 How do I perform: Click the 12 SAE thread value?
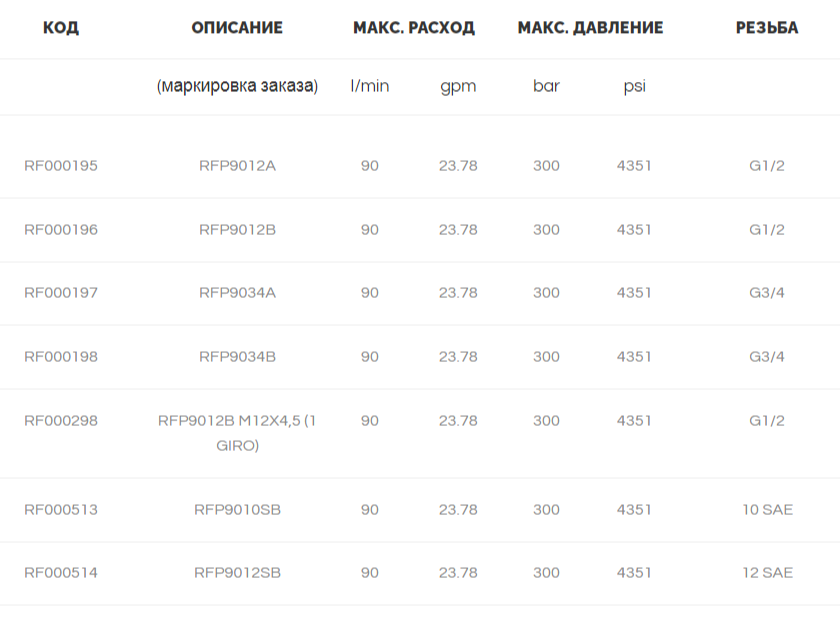[x=767, y=573]
